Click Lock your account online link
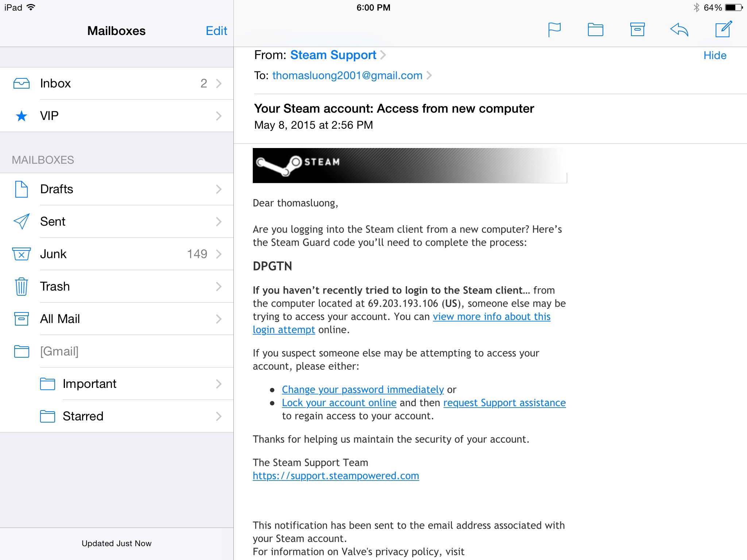Image resolution: width=747 pixels, height=560 pixels. 339,402
